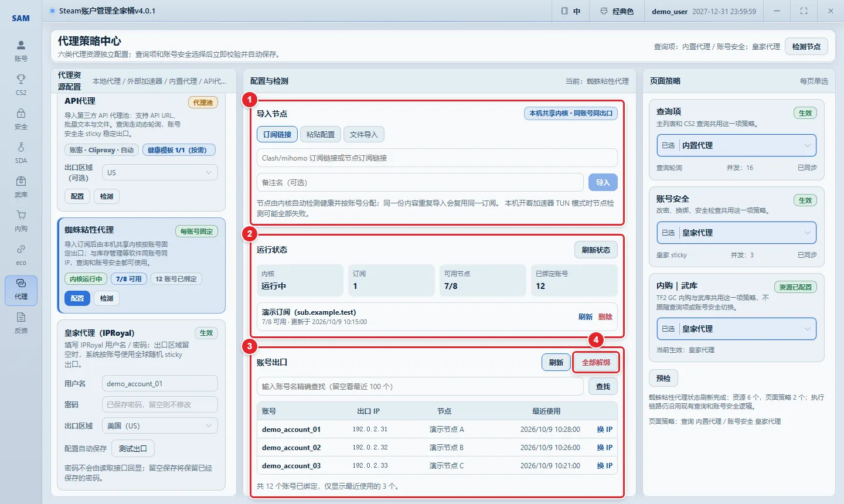844x504 pixels.
Task: Change the theme via the 经典色 button
Action: pyautogui.click(x=617, y=11)
